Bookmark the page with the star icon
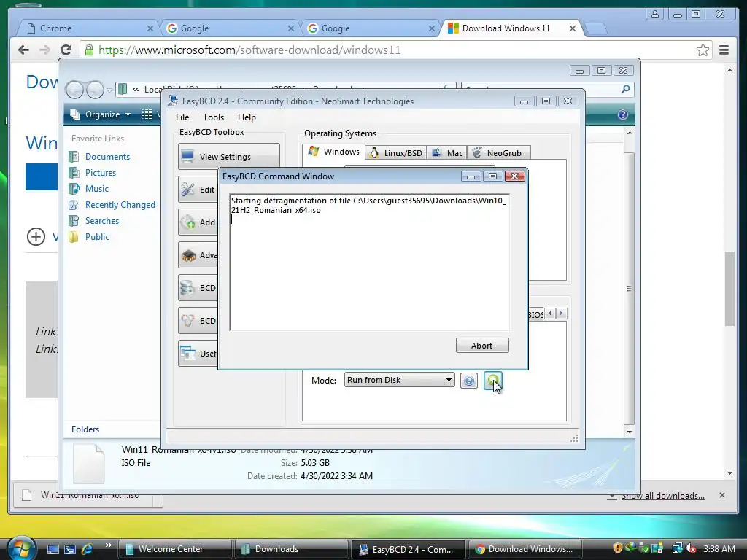 click(703, 50)
